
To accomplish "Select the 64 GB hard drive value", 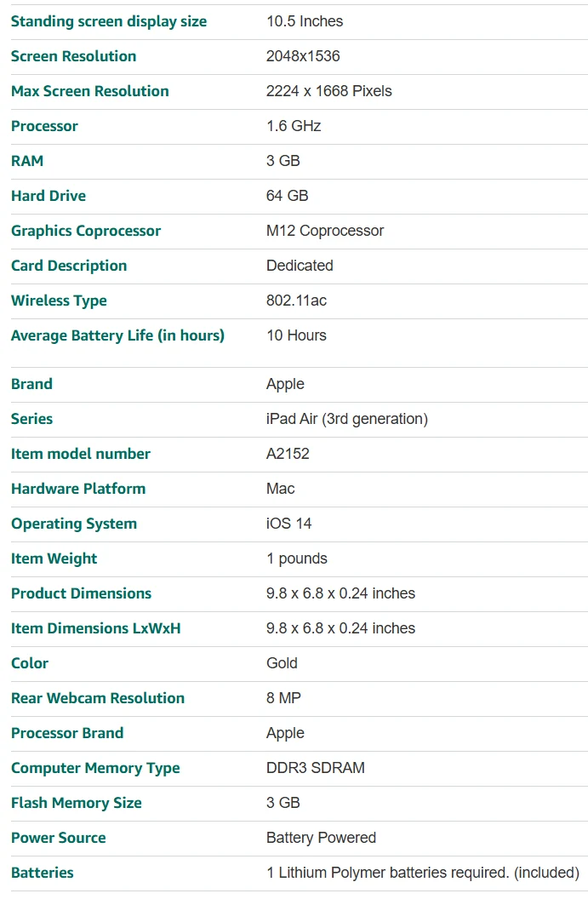I will (288, 196).
